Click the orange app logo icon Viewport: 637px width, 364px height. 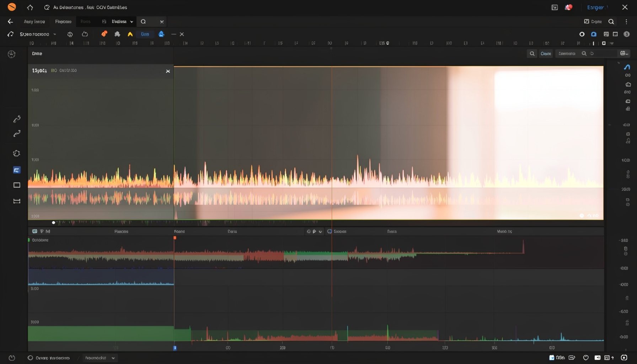[x=12, y=7]
